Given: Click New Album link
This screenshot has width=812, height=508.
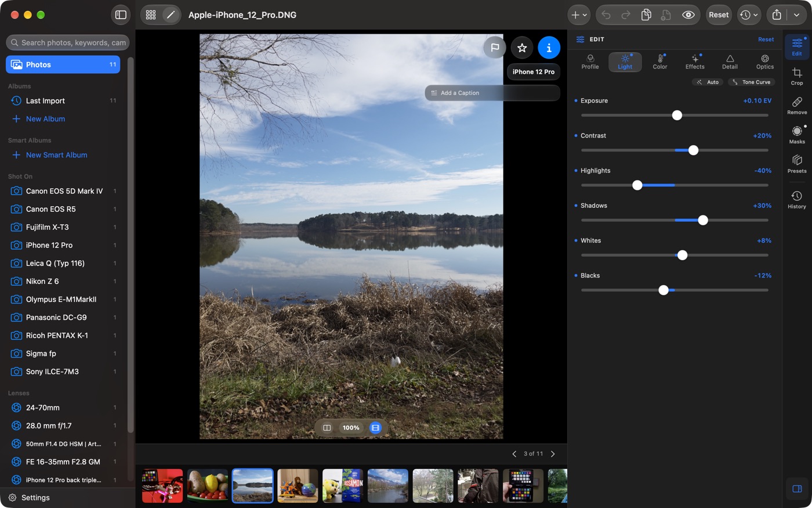Looking at the screenshot, I should 45,119.
